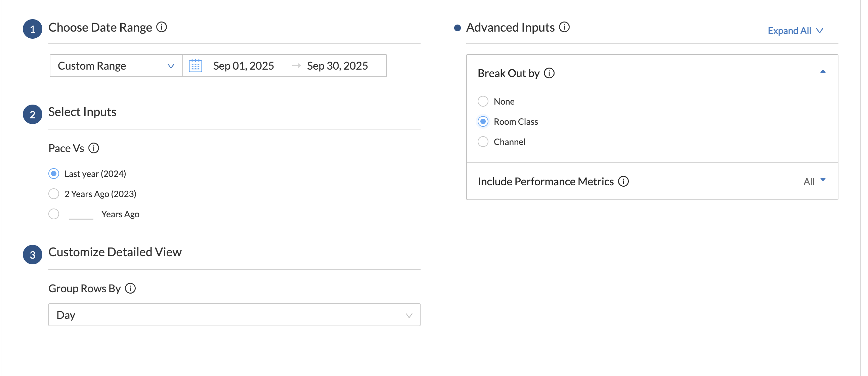Select Last year (2024) radio button
The image size is (868, 376).
click(x=54, y=174)
